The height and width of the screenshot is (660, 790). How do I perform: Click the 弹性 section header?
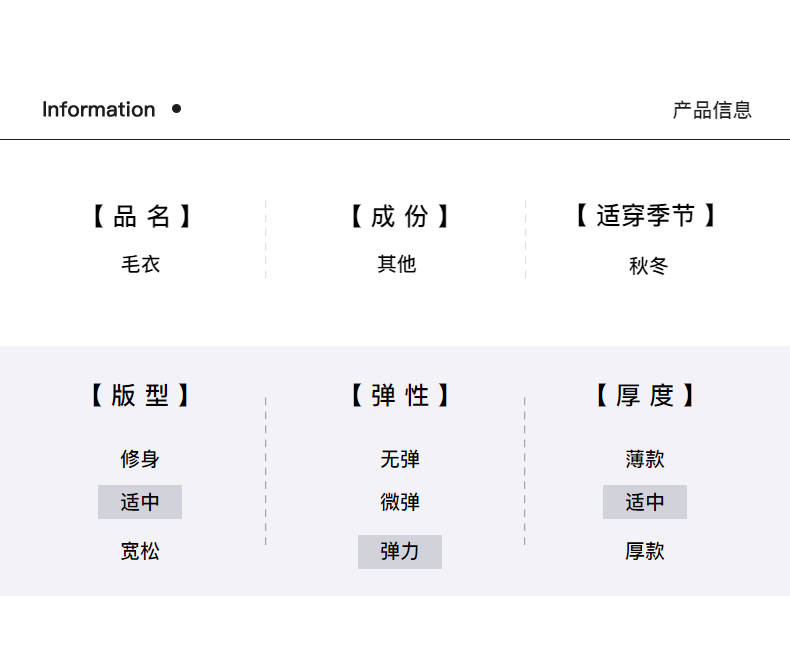pos(400,395)
